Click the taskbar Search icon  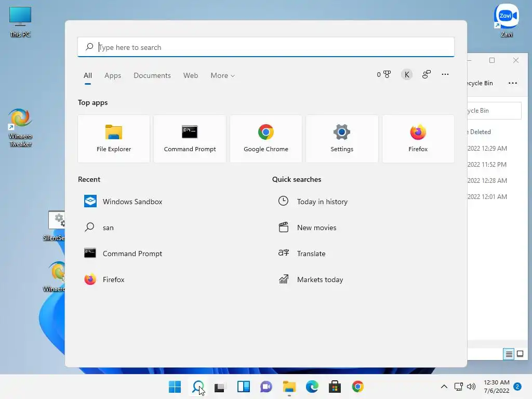198,387
